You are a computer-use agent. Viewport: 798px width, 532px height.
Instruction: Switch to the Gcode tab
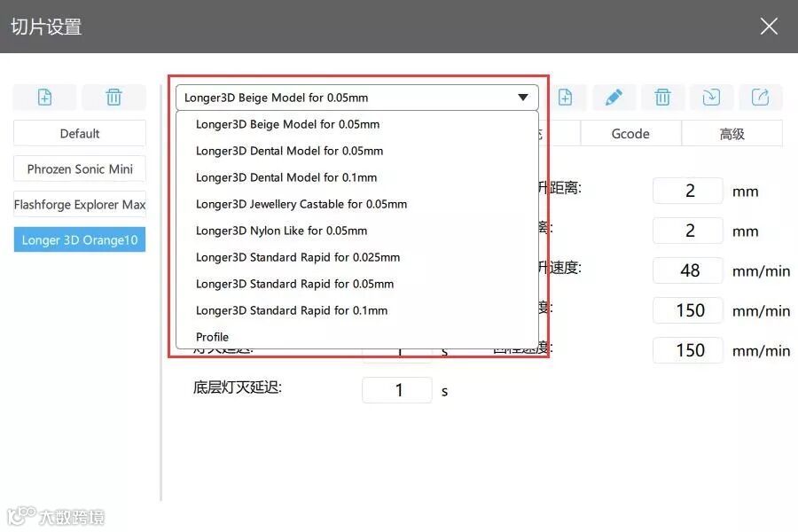coord(630,133)
